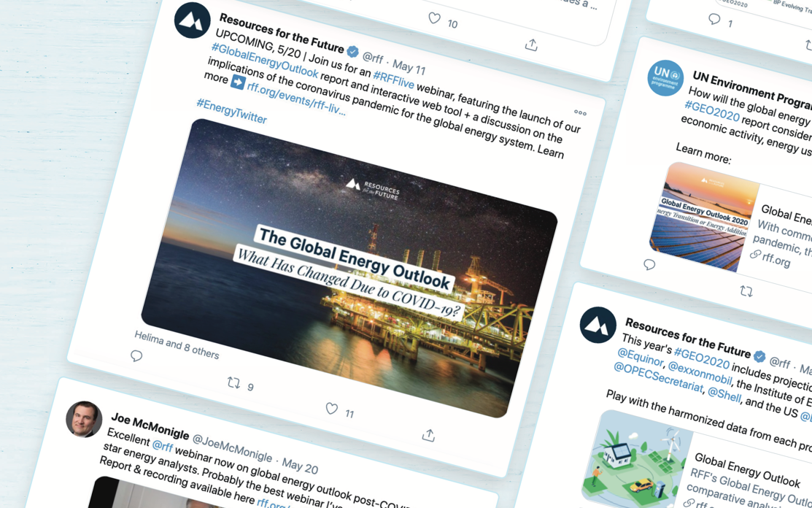Click share icon on top cut-off tweet

coord(531,45)
